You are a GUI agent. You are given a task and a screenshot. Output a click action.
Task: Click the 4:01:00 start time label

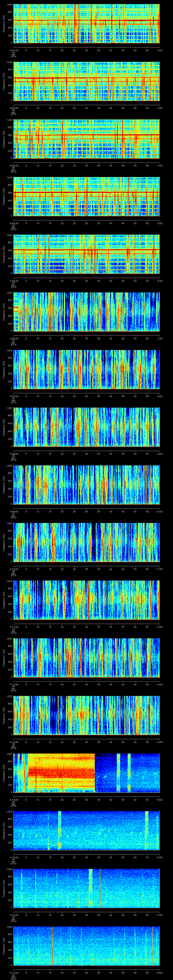(x=14, y=50)
